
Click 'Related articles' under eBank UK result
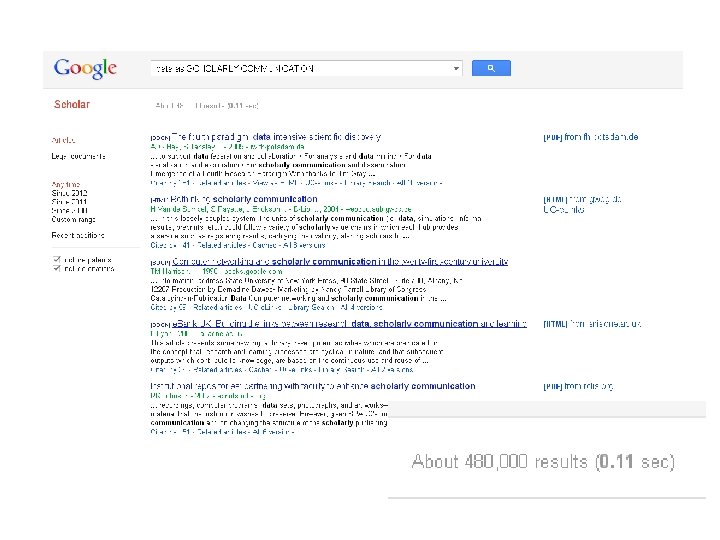tap(218, 369)
